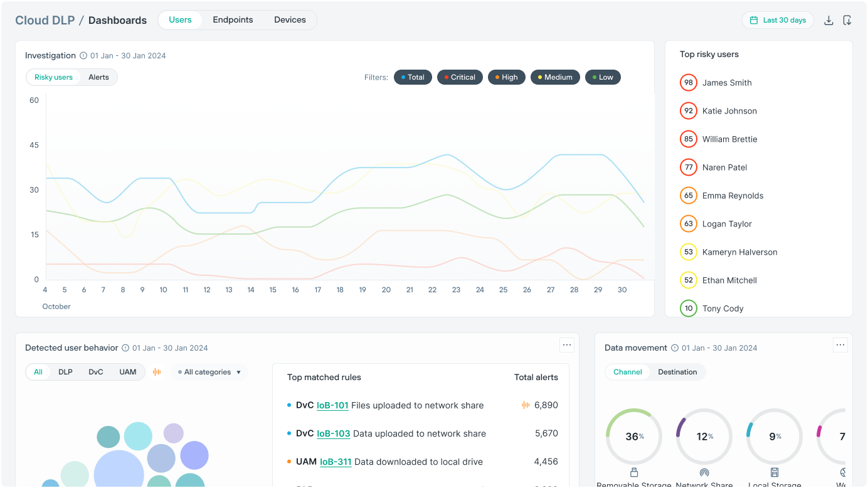
Task: Open the download/export icon in the header
Action: [x=828, y=20]
